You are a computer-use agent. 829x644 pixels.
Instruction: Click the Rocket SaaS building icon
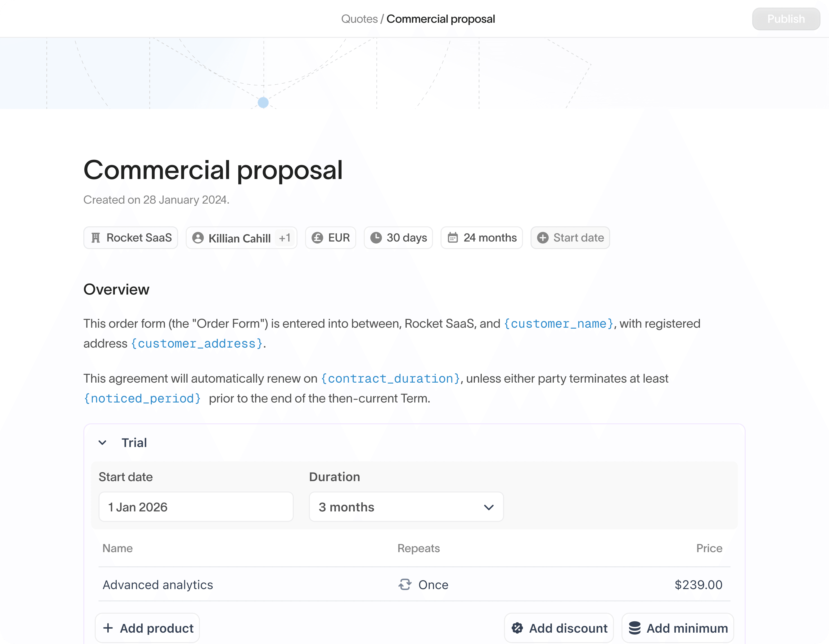(x=96, y=238)
